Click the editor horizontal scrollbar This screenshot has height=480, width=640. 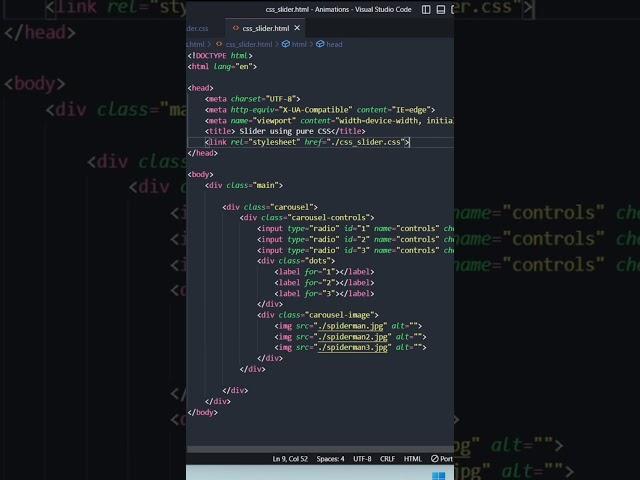(320, 449)
